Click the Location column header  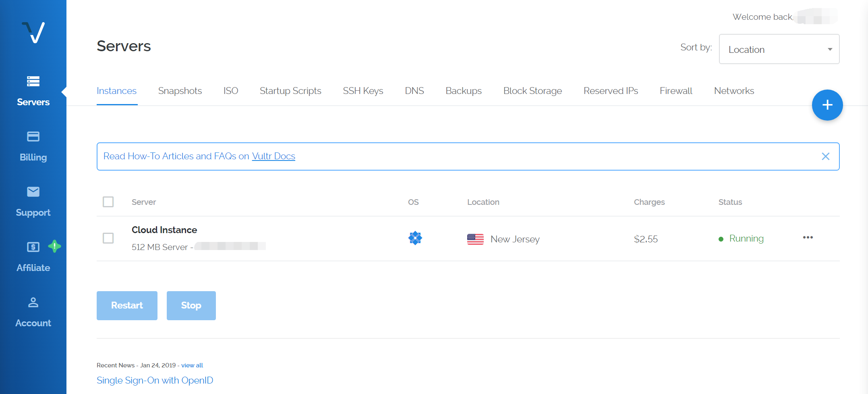[x=483, y=202]
